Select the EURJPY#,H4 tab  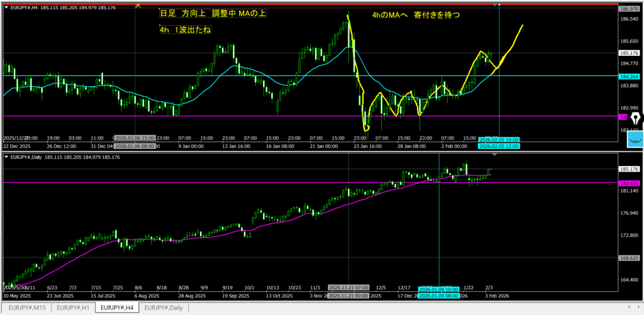pyautogui.click(x=116, y=308)
